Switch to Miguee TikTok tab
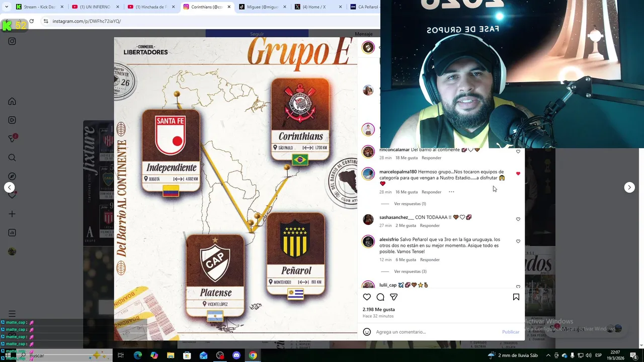This screenshot has height=362, width=644. tap(263, 7)
